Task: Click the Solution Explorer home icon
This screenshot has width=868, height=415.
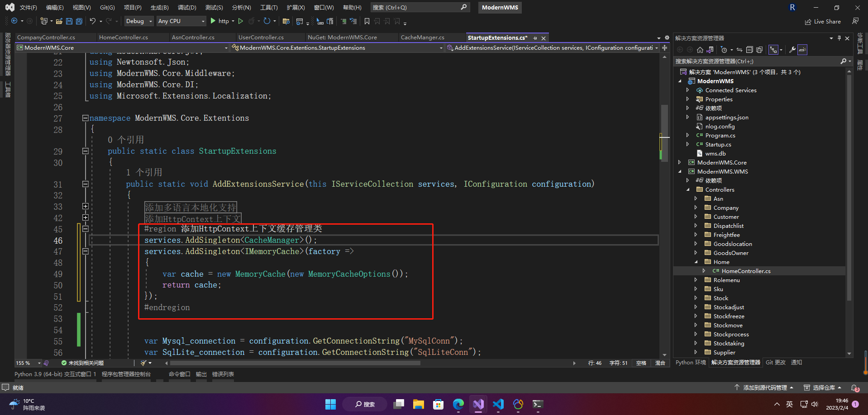Action: tap(700, 50)
